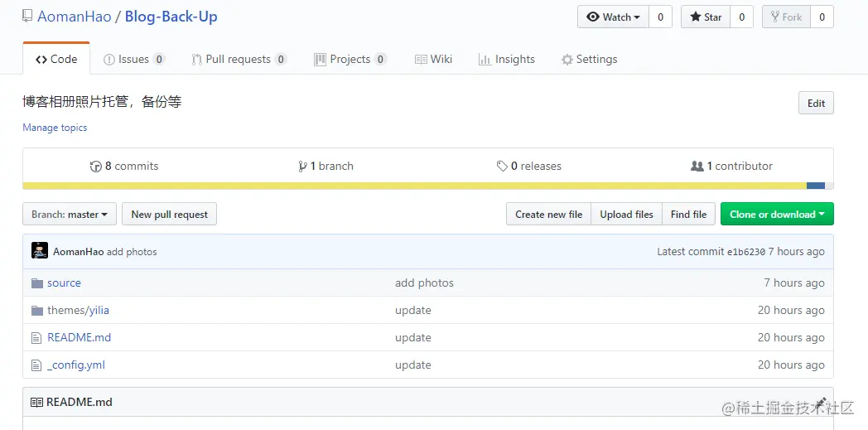Image resolution: width=868 pixels, height=430 pixels.
Task: Open the Wiki tab
Action: [433, 59]
